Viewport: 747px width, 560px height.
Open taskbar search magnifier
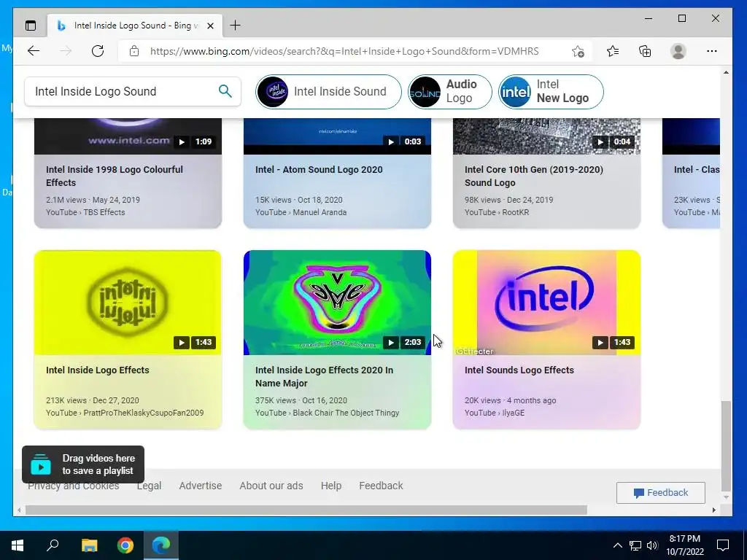pyautogui.click(x=53, y=545)
